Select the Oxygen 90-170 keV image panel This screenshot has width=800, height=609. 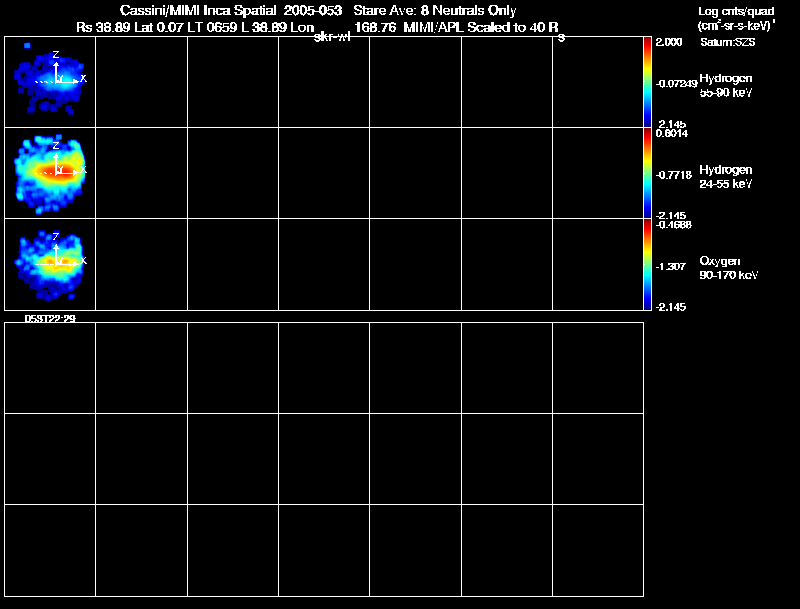(50, 264)
